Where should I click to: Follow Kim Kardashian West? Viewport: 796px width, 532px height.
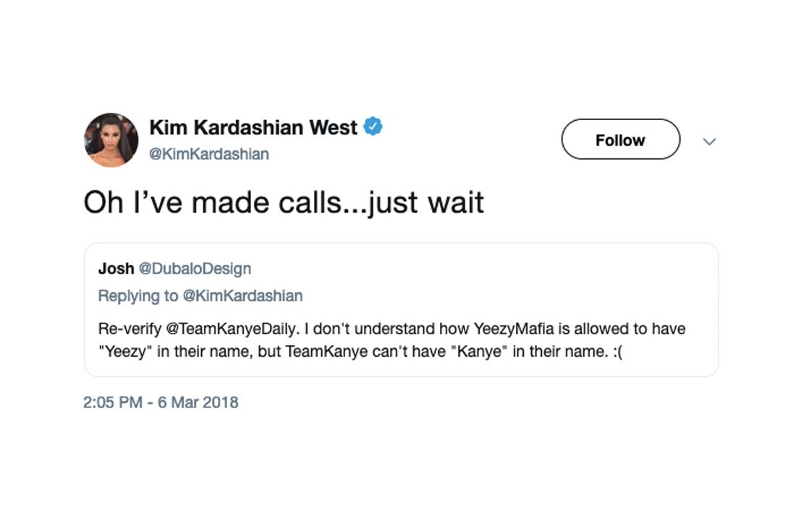[620, 139]
